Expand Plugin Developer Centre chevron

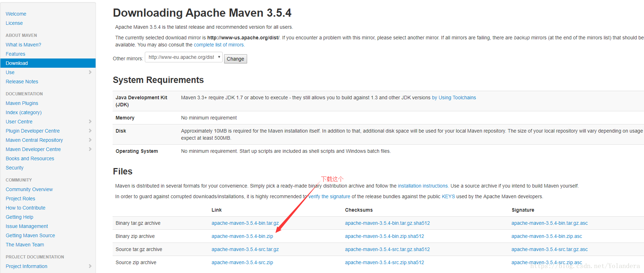tap(90, 130)
